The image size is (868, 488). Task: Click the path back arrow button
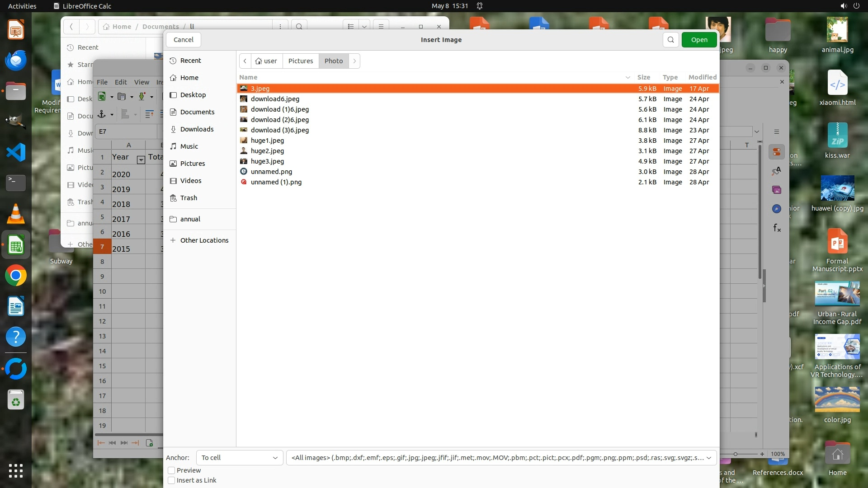pos(245,61)
